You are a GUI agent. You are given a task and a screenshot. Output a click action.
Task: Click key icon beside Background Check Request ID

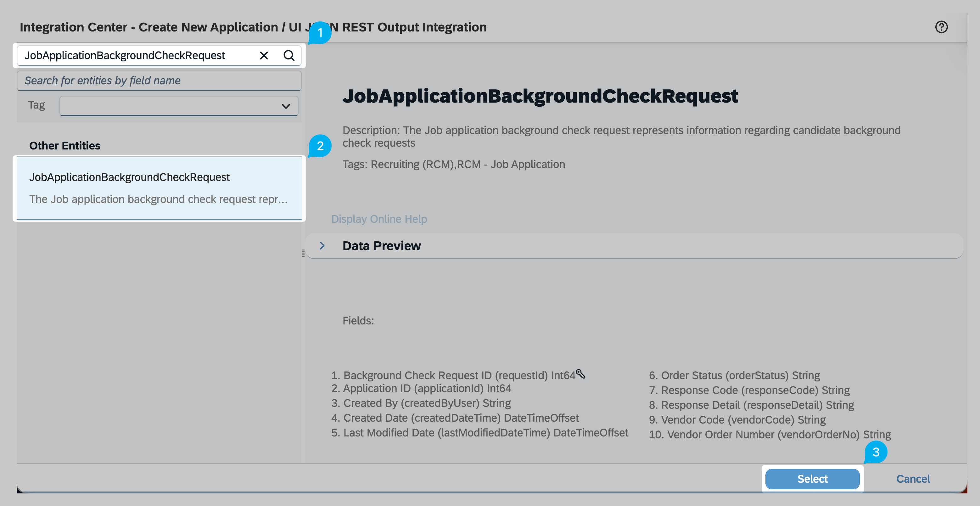pyautogui.click(x=580, y=374)
